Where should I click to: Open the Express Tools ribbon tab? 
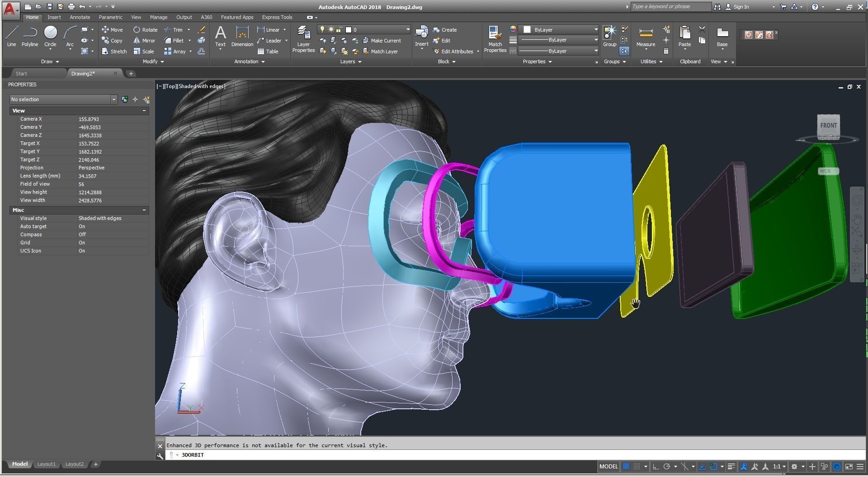(x=277, y=17)
